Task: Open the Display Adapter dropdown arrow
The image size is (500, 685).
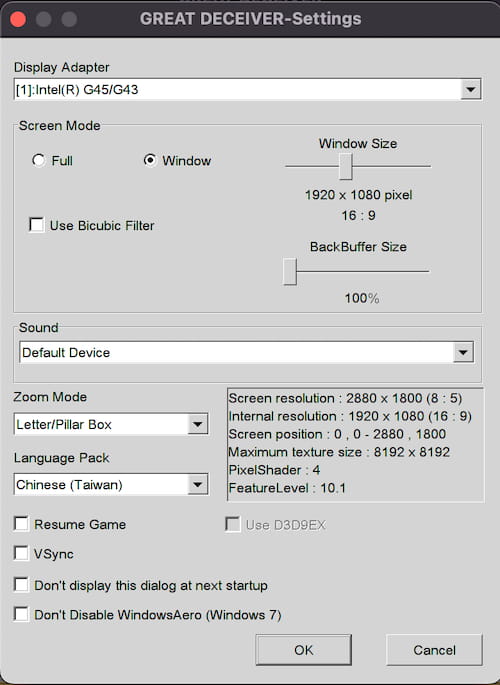Action: 471,90
